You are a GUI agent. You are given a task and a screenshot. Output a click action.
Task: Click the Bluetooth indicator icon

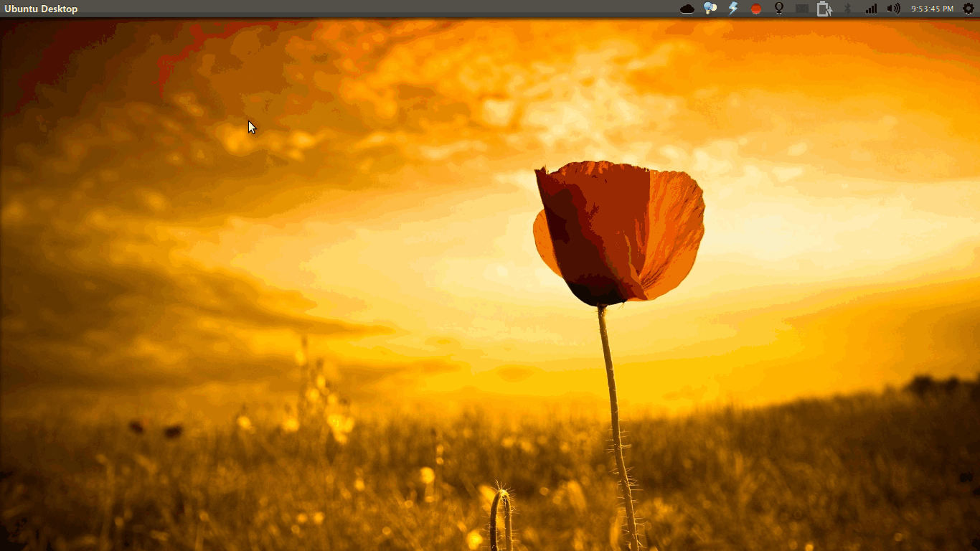[847, 9]
